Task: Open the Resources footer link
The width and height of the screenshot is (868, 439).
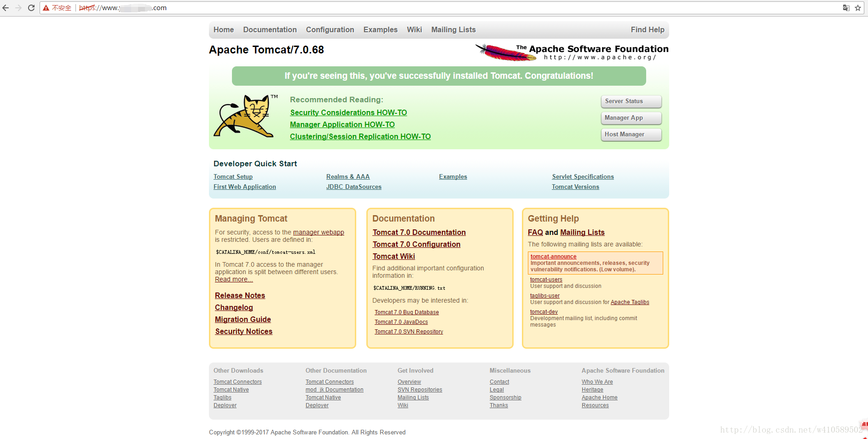Action: point(595,405)
